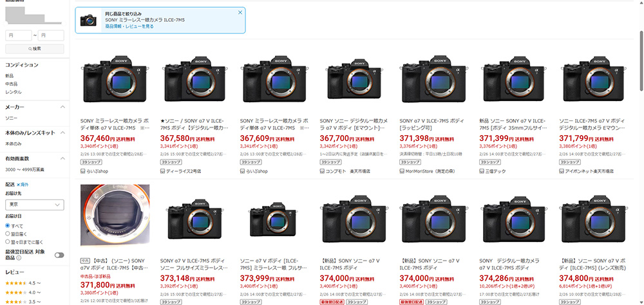The image size is (644, 305).
Task: Collapse the メーカー filter section
Action: [62, 107]
